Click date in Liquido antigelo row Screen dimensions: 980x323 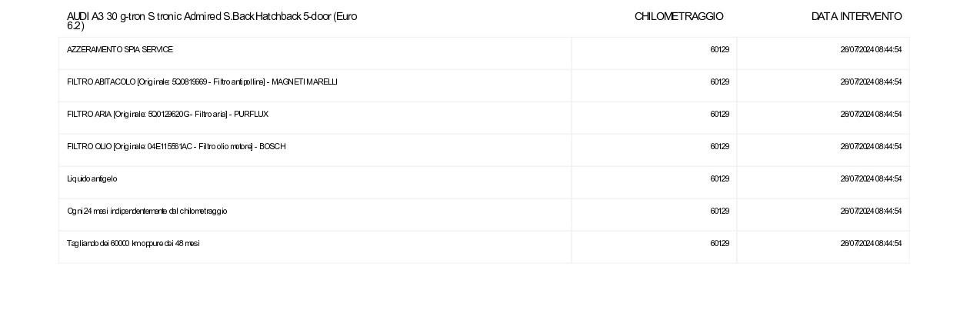point(871,178)
